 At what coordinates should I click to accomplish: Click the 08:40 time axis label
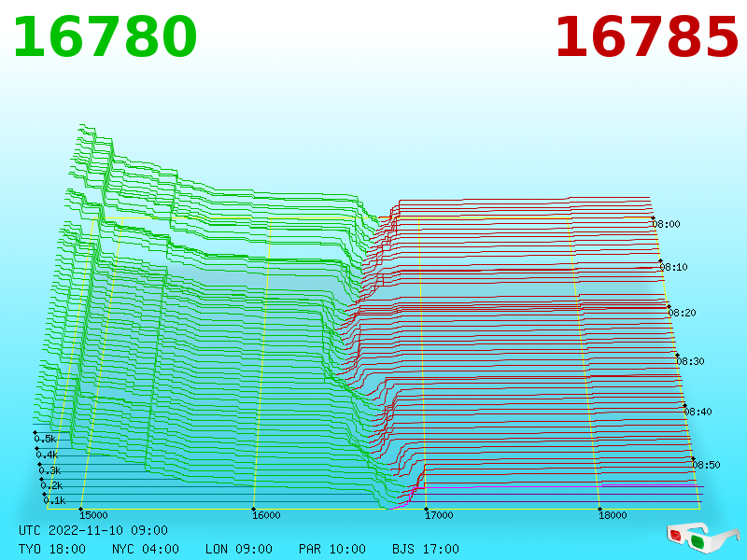[x=698, y=412]
